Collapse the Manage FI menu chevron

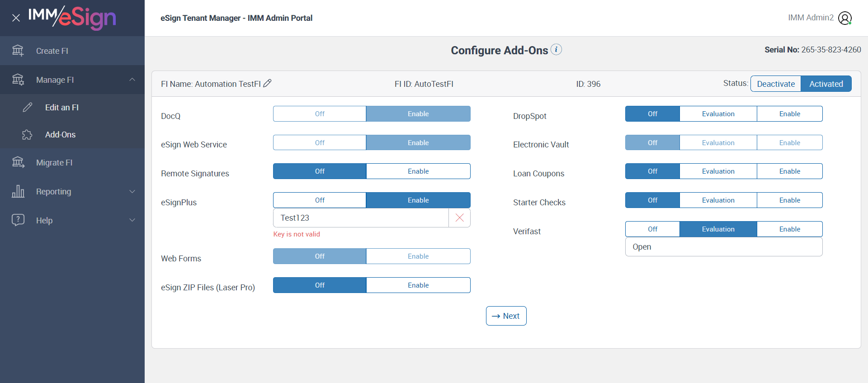(132, 80)
